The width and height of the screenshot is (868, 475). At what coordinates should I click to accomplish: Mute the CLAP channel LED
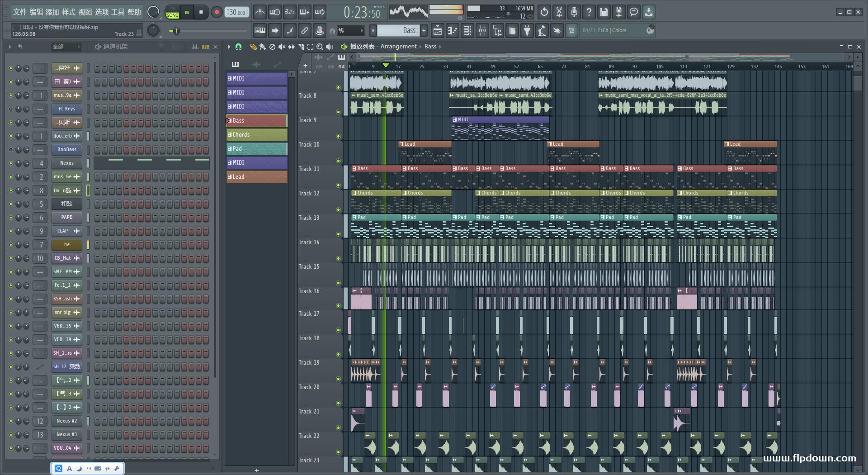[x=11, y=231]
